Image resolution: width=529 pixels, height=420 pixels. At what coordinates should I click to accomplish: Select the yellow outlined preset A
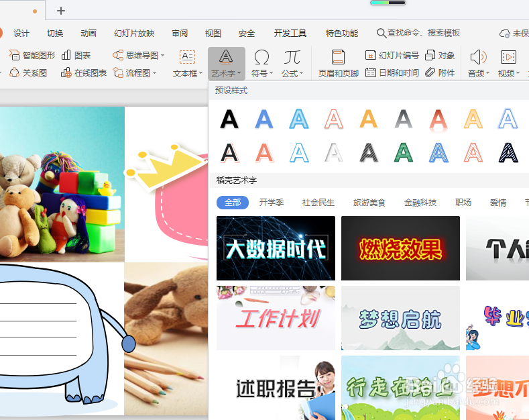click(473, 119)
